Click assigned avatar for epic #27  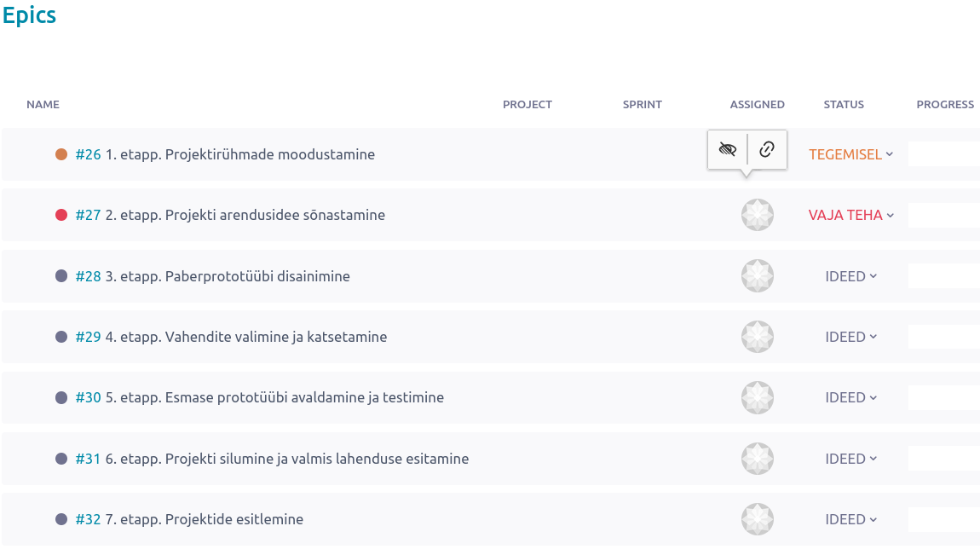[x=758, y=215]
